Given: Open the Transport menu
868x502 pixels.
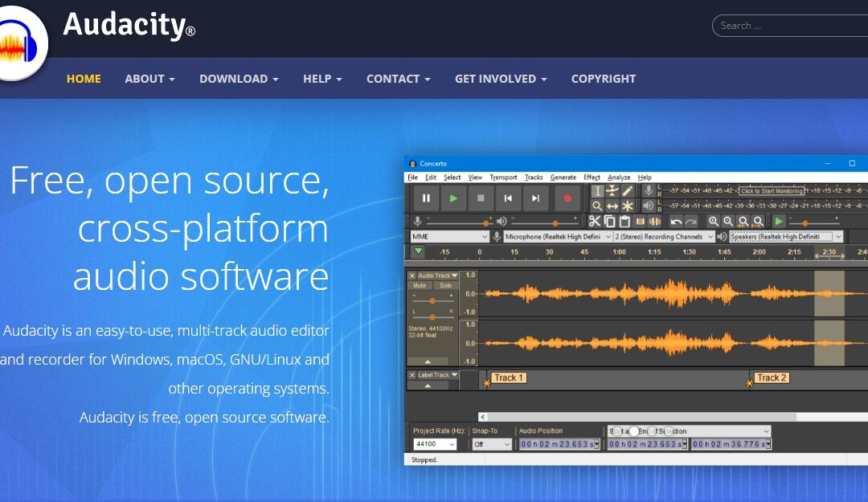Looking at the screenshot, I should click(x=503, y=178).
